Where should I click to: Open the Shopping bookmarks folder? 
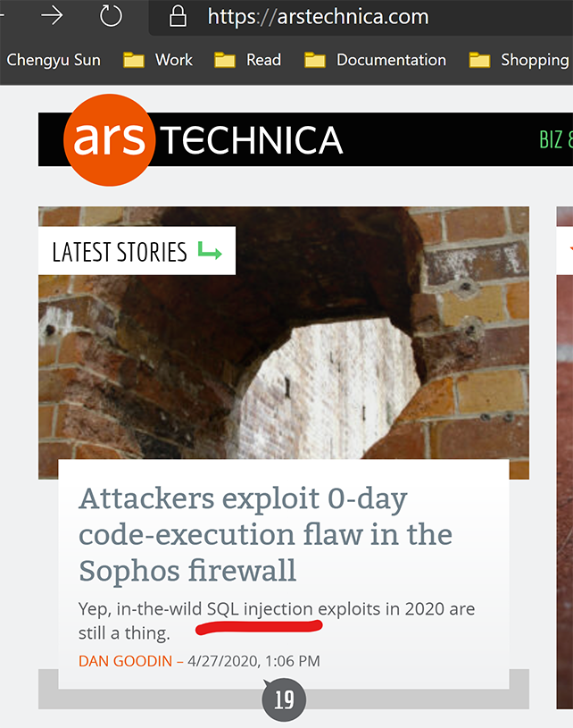pyautogui.click(x=519, y=60)
